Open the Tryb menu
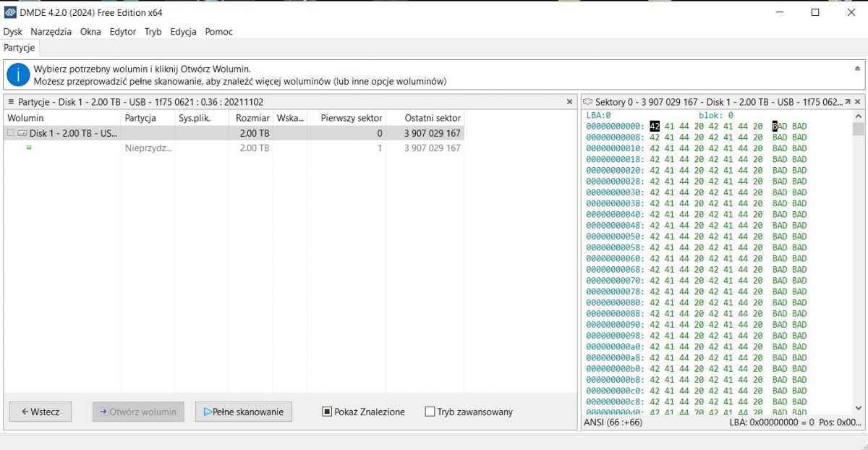868x450 pixels. click(153, 32)
